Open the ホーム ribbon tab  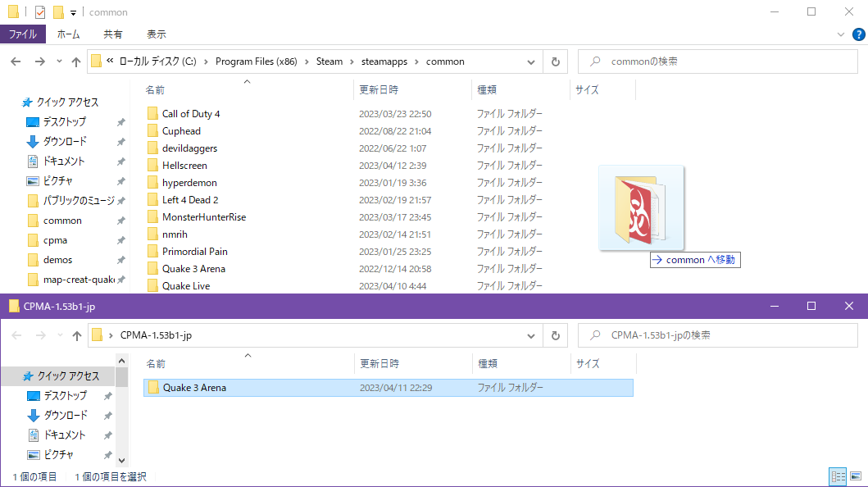(x=68, y=34)
